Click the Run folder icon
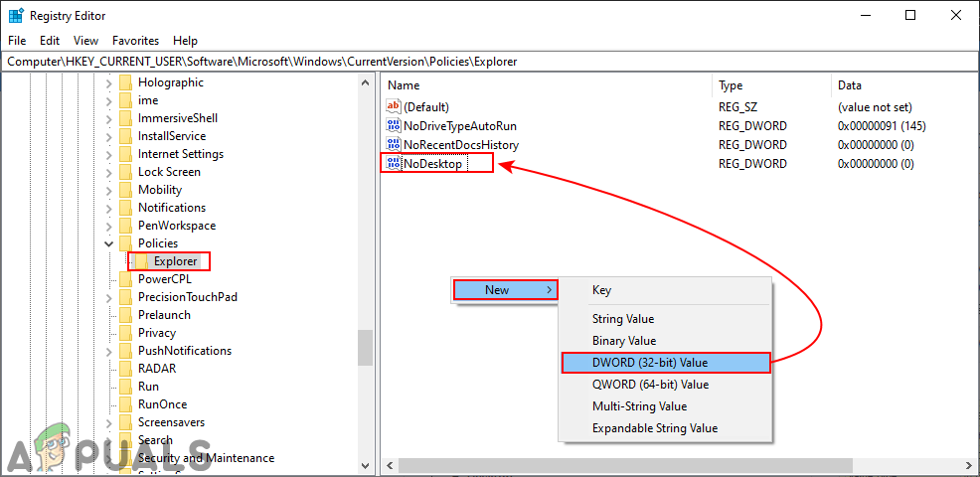 pos(126,387)
